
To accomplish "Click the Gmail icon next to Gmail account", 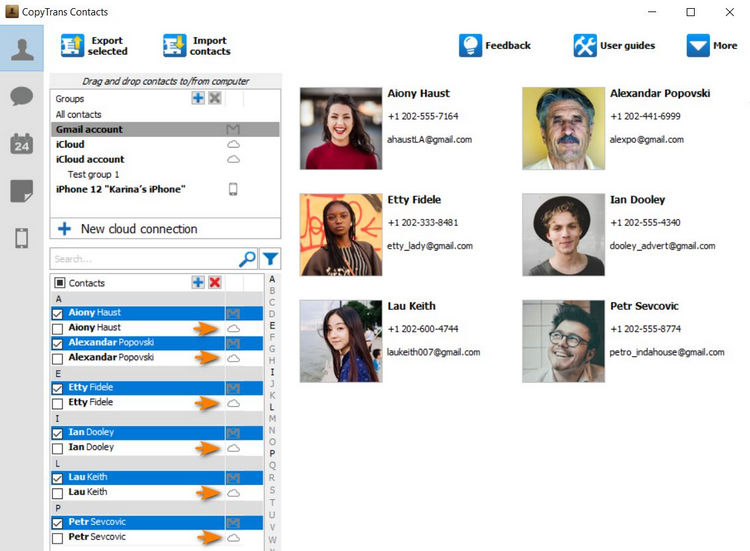I will (233, 129).
